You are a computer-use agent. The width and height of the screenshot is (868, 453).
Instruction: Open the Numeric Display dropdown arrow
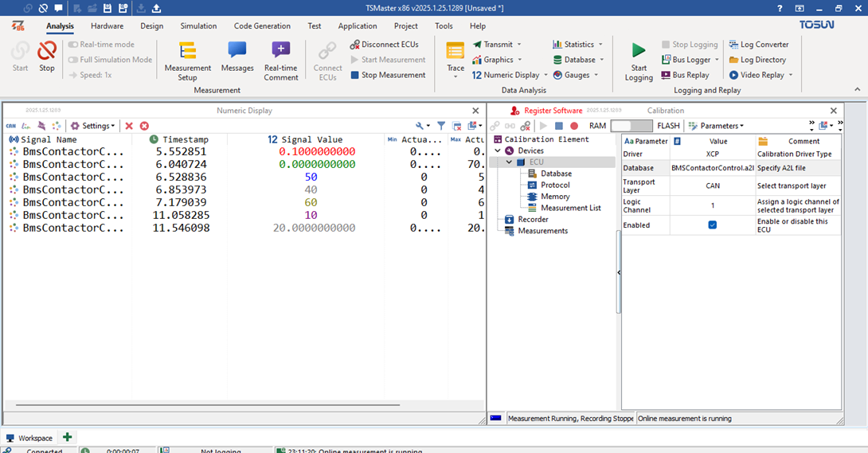coord(545,75)
